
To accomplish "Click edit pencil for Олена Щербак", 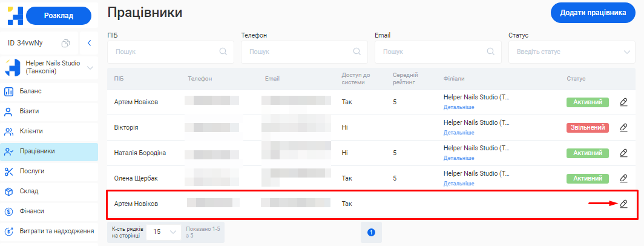I will (623, 178).
